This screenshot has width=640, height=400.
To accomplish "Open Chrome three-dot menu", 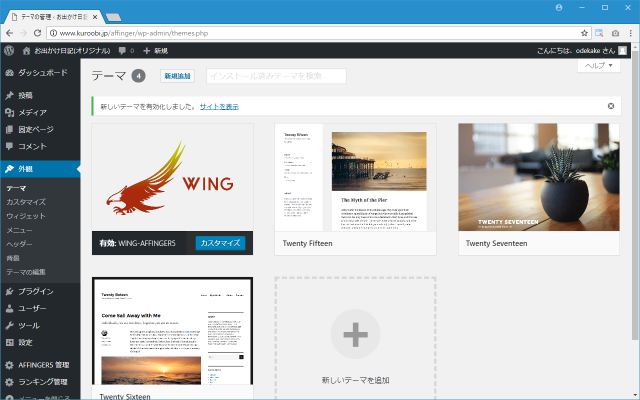I will tap(631, 33).
